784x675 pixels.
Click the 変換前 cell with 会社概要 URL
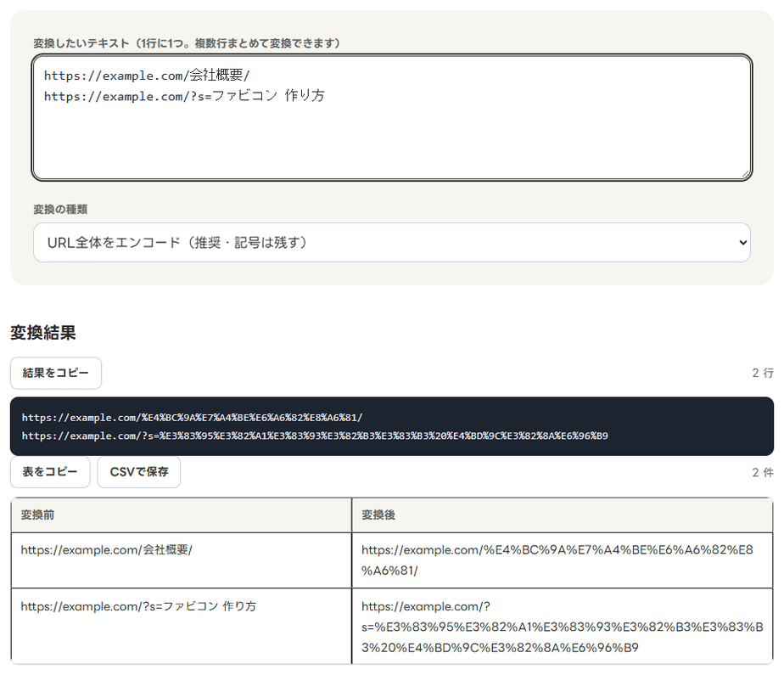[181, 560]
